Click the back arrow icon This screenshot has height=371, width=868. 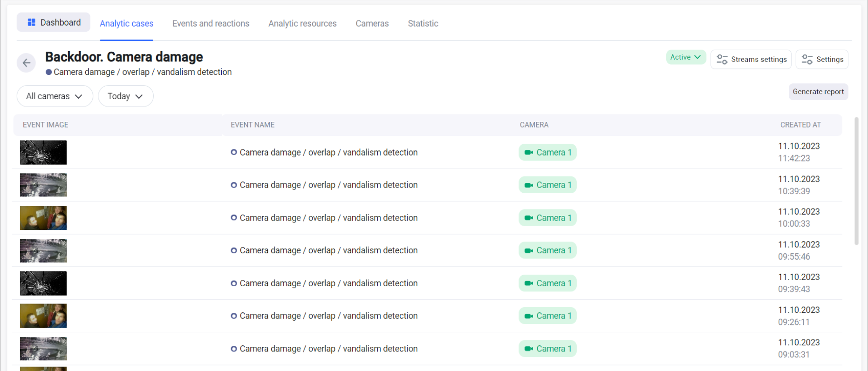click(x=27, y=63)
